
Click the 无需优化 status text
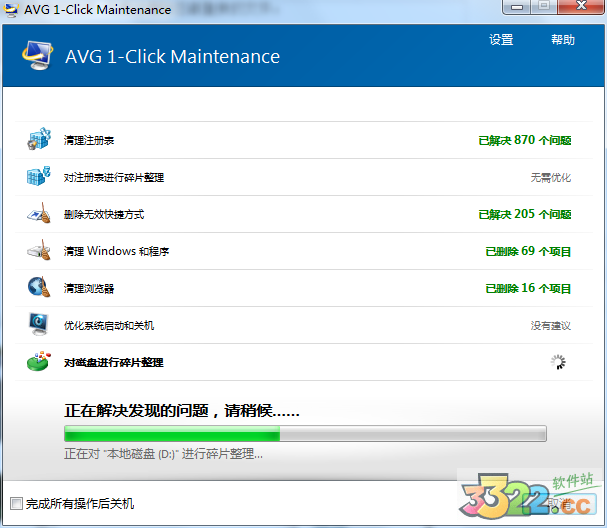(550, 177)
